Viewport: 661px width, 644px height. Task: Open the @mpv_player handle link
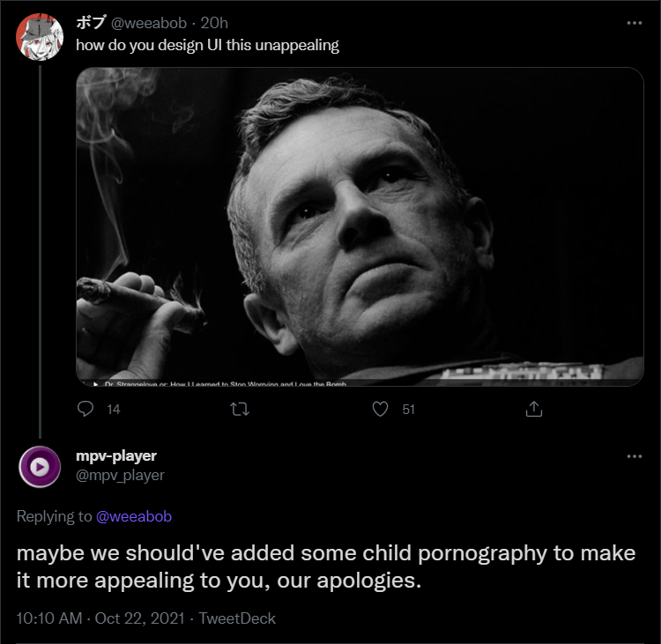click(120, 476)
